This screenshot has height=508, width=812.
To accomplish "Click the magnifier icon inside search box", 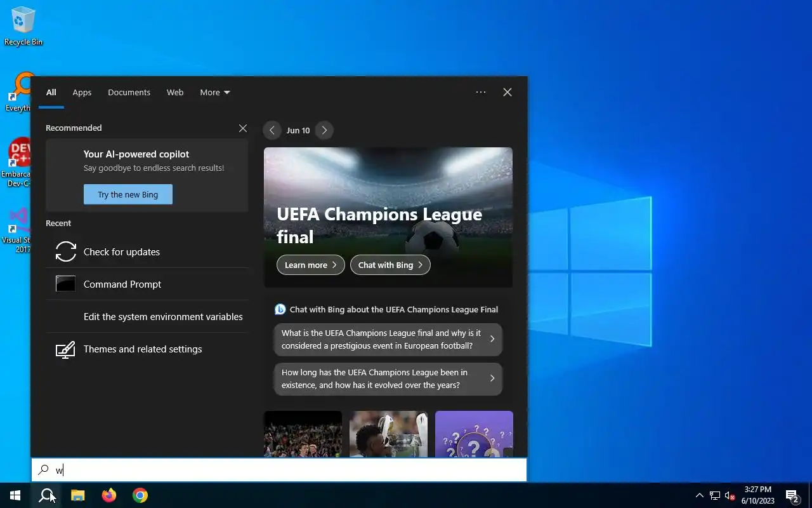I will (x=43, y=470).
